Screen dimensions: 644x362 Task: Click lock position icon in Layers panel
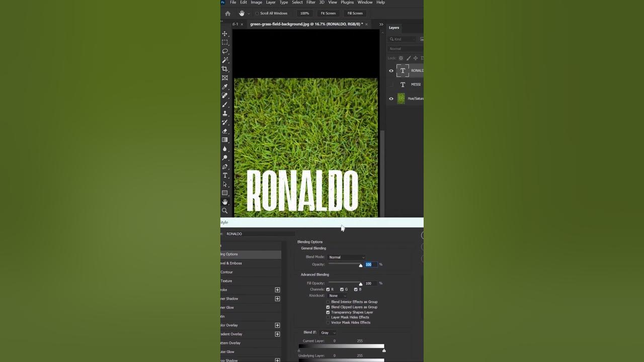point(415,58)
